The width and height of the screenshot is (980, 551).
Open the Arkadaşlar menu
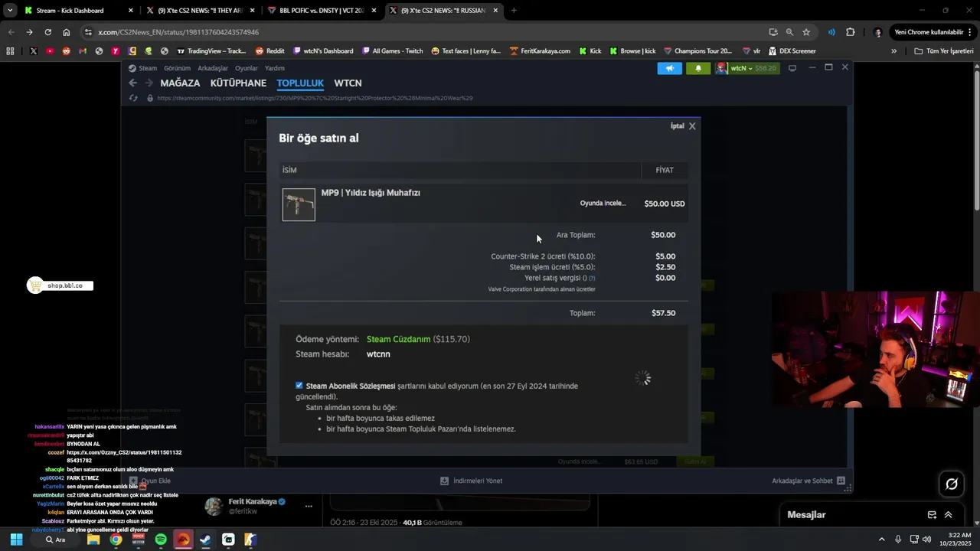[x=213, y=68]
